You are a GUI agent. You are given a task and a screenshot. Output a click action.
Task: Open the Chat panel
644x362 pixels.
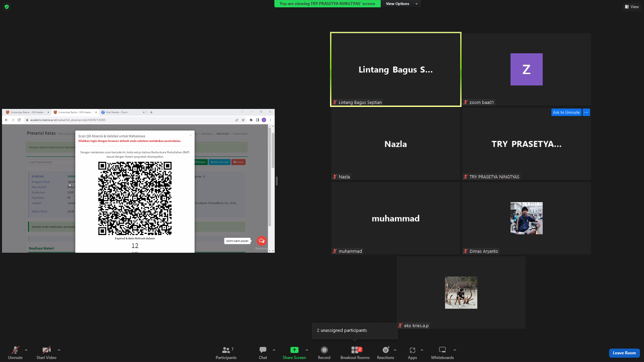[263, 353]
